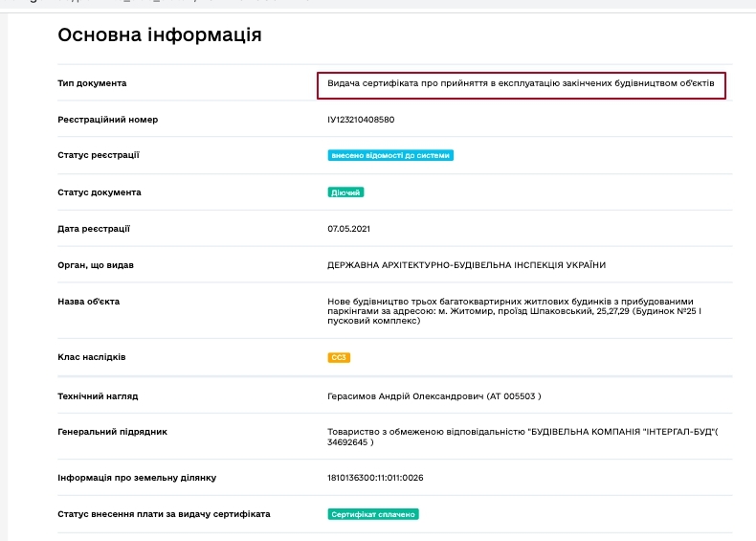756x541 pixels.
Task: Click the green 'Сертифікат сплачено' badge
Action: coord(373,514)
